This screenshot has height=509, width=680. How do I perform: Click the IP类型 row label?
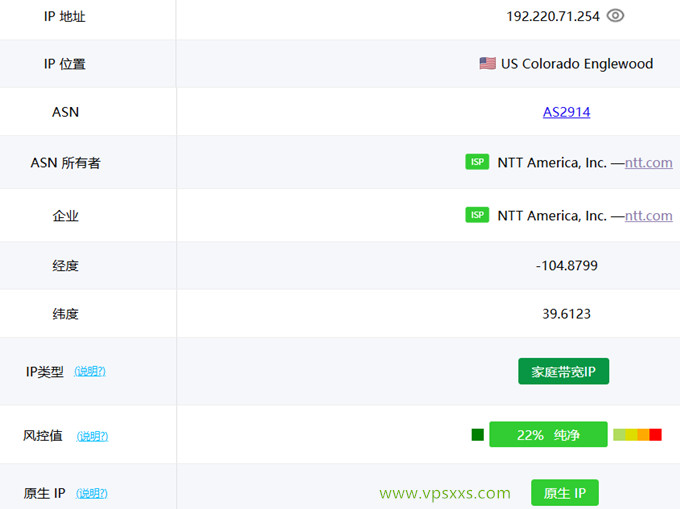coord(45,372)
